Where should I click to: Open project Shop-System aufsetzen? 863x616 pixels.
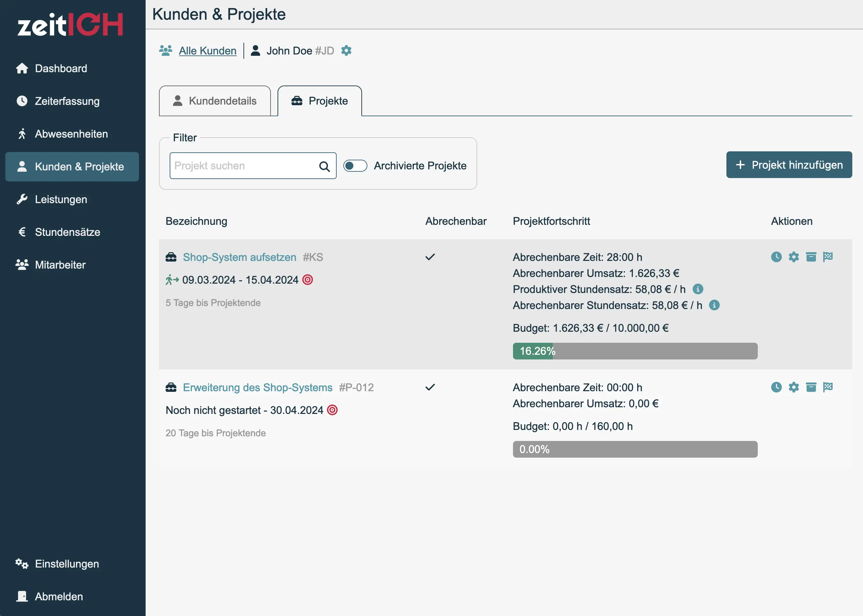240,257
